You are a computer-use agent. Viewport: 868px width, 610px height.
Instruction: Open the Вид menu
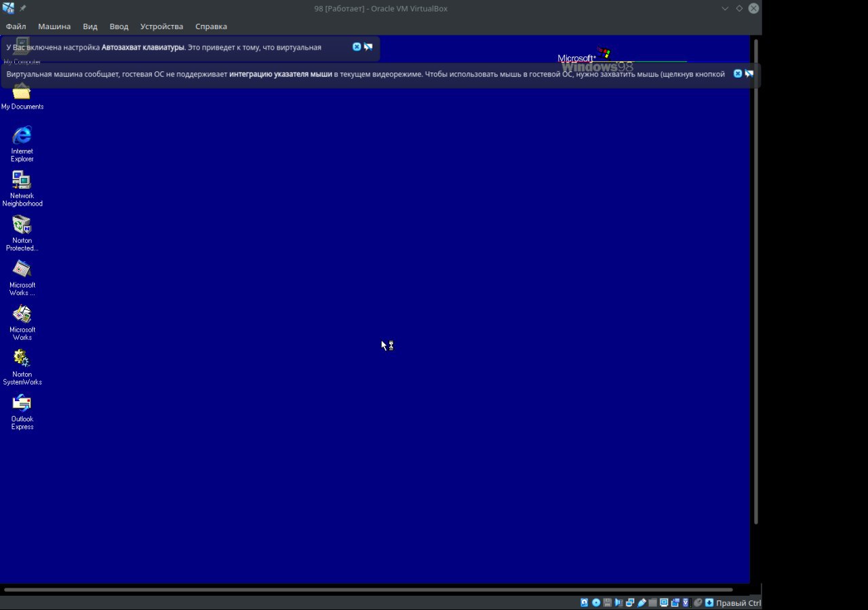point(90,26)
